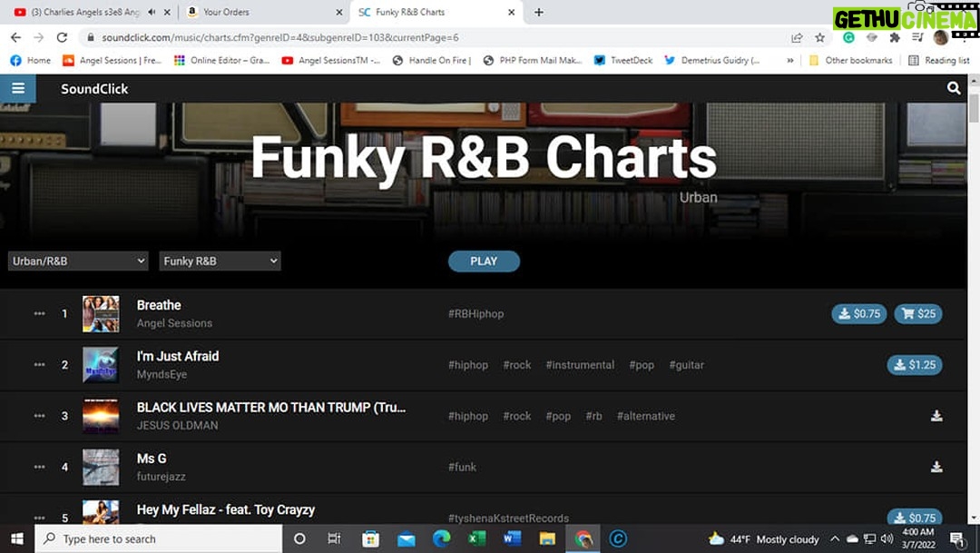Go back with browser back arrow
Screen dimensions: 980x553
15,37
